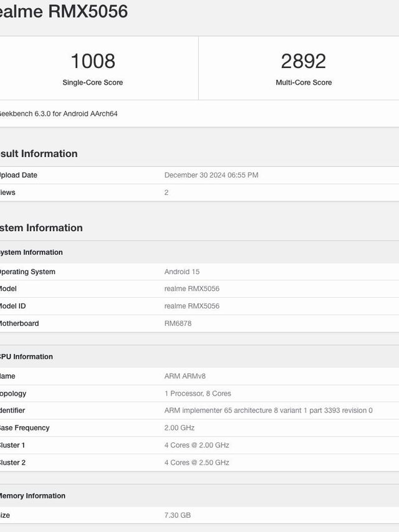The height and width of the screenshot is (532, 399).
Task: Select the ARM implementer 65 identifier value
Action: [268, 411]
